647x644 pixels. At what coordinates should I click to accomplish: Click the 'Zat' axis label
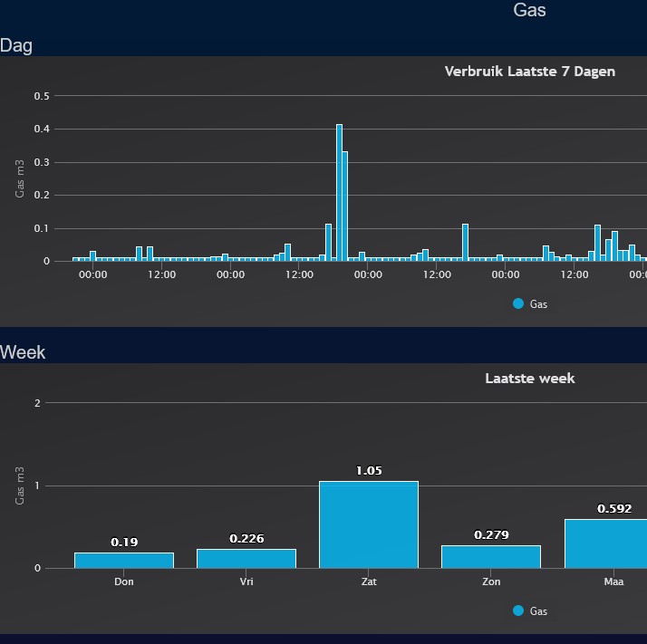tap(369, 582)
